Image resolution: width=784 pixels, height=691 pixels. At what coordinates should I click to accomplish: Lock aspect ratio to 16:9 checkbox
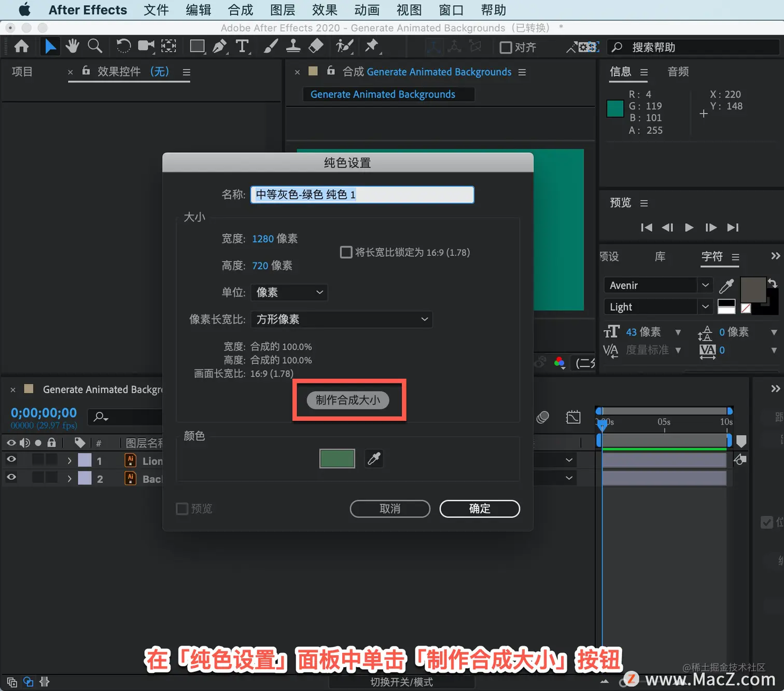coord(346,253)
